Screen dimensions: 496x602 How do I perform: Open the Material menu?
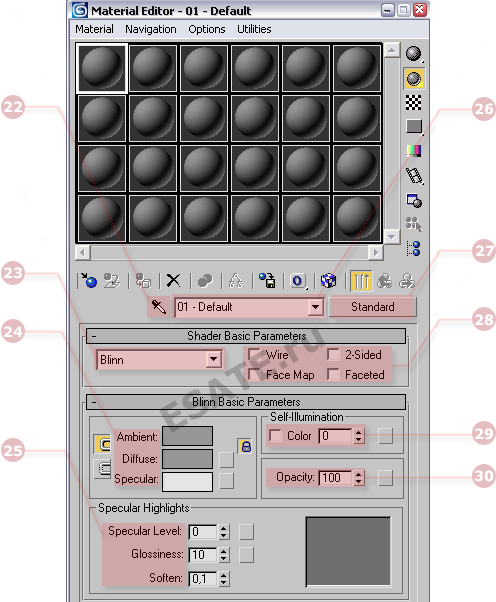click(x=94, y=29)
